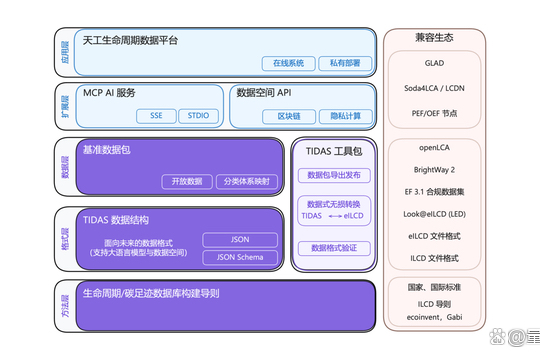Select the 分类体系映射 box

point(247,182)
